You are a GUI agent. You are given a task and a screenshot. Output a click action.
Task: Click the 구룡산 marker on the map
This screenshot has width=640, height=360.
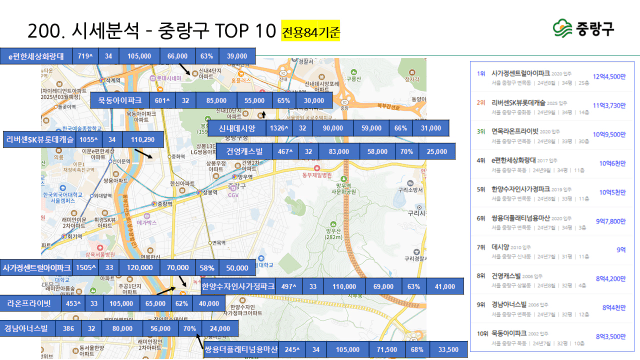(x=354, y=72)
